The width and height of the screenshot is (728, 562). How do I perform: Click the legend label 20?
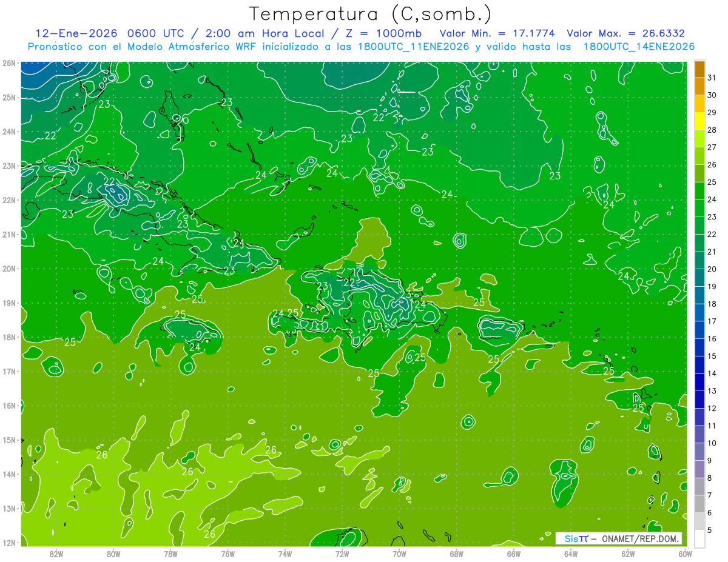[x=712, y=269]
